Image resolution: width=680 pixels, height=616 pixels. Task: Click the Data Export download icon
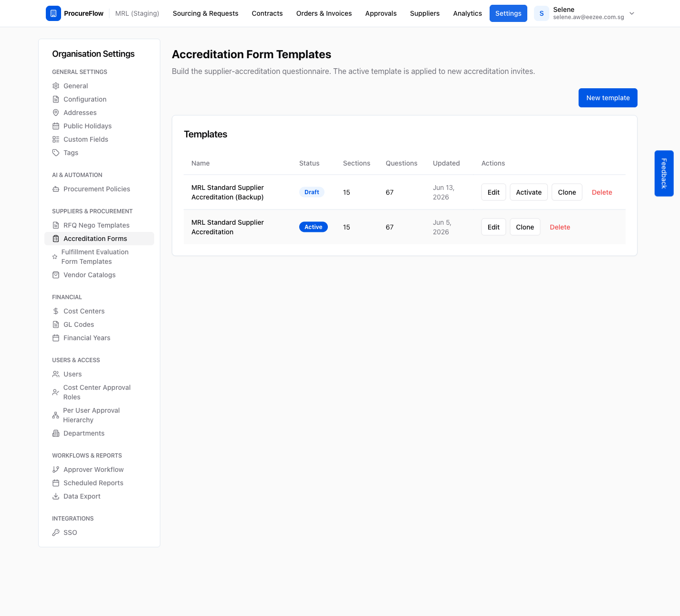click(x=56, y=496)
